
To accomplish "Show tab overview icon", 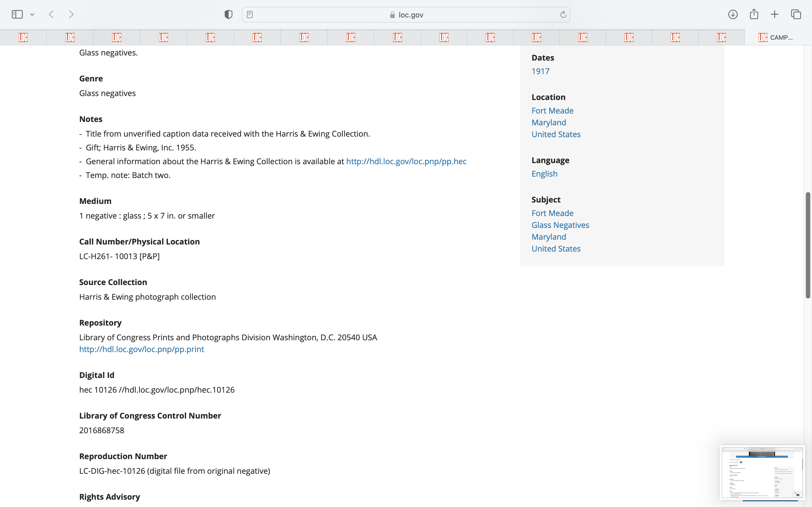I will [x=796, y=14].
